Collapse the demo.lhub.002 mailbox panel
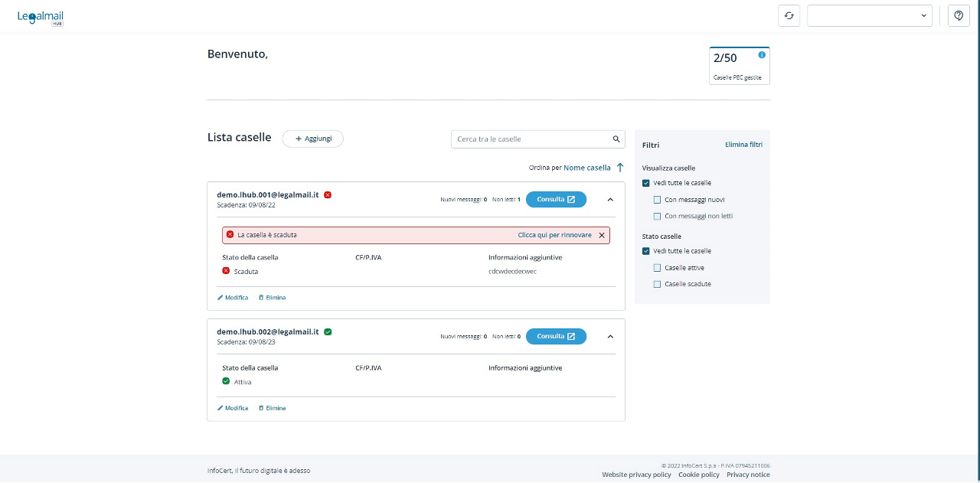This screenshot has width=980, height=483. click(x=610, y=336)
